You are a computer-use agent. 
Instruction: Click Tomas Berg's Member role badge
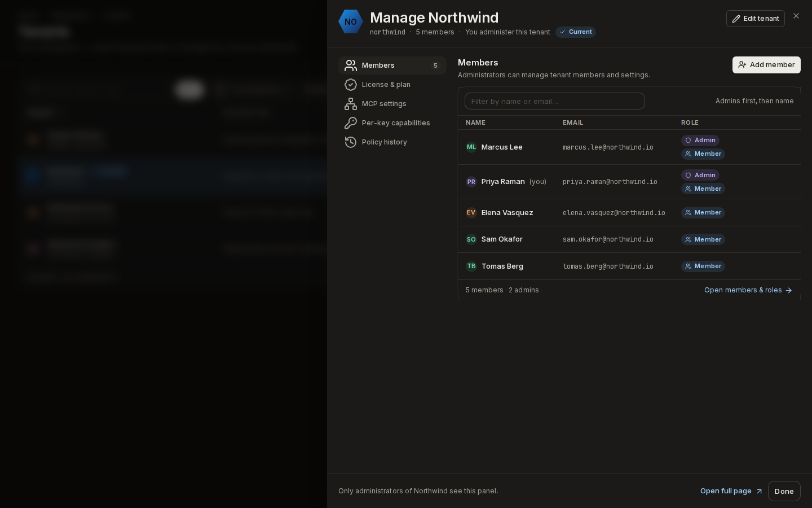pos(703,266)
